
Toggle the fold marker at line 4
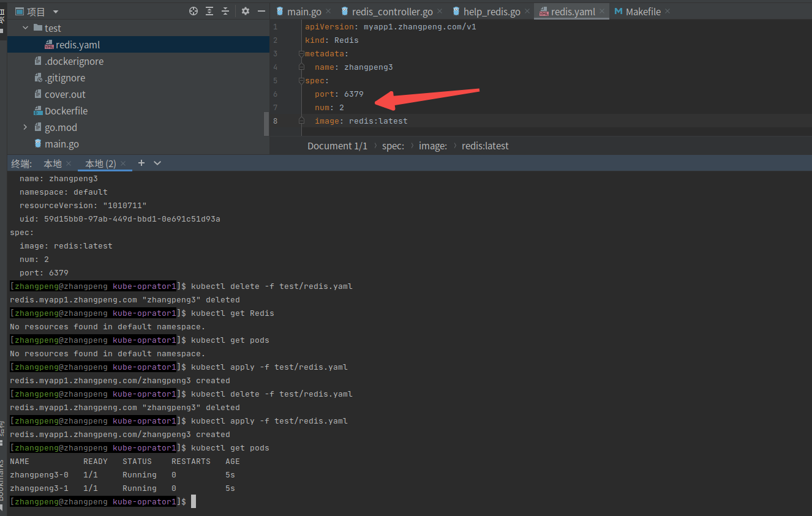click(301, 67)
